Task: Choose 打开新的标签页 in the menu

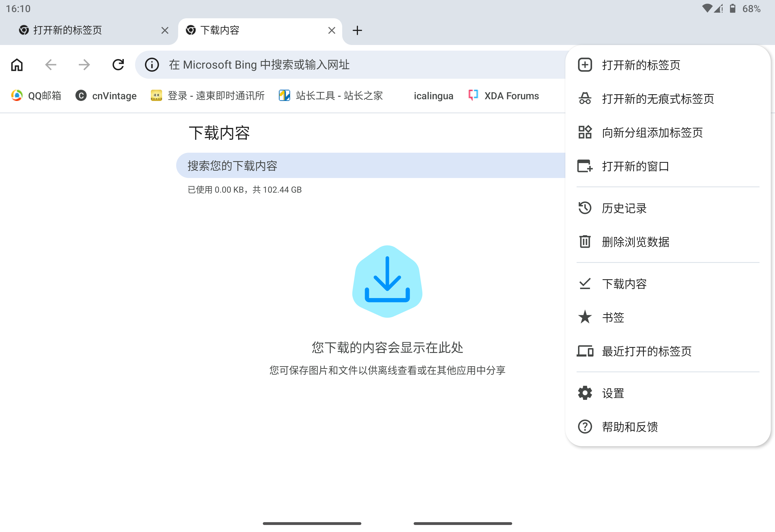Action: pyautogui.click(x=668, y=65)
